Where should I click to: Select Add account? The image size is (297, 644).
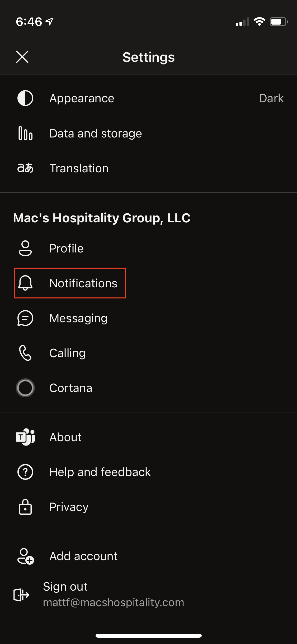148,556
